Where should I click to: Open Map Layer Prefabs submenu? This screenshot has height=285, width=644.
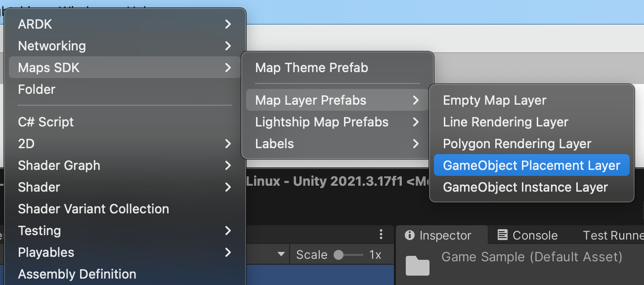[338, 100]
